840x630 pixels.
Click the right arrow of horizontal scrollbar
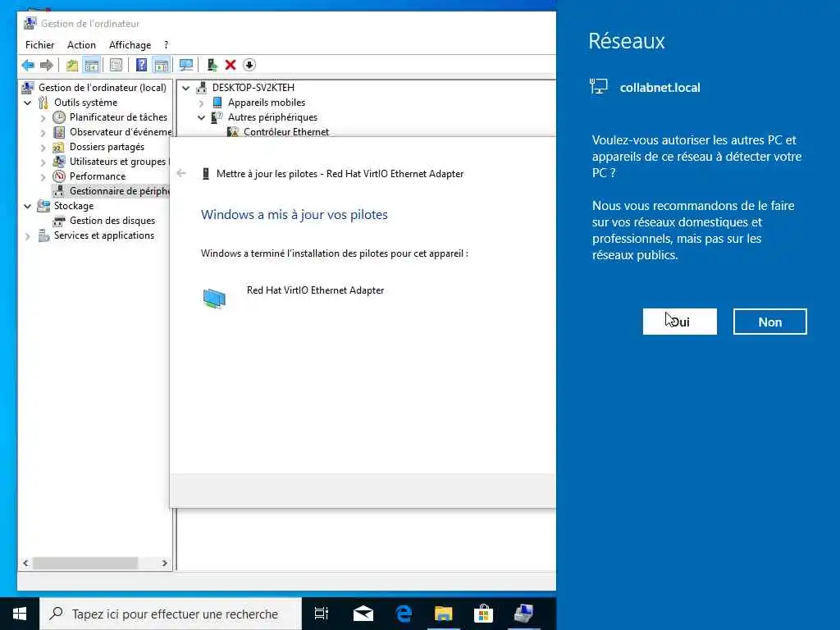pyautogui.click(x=164, y=563)
